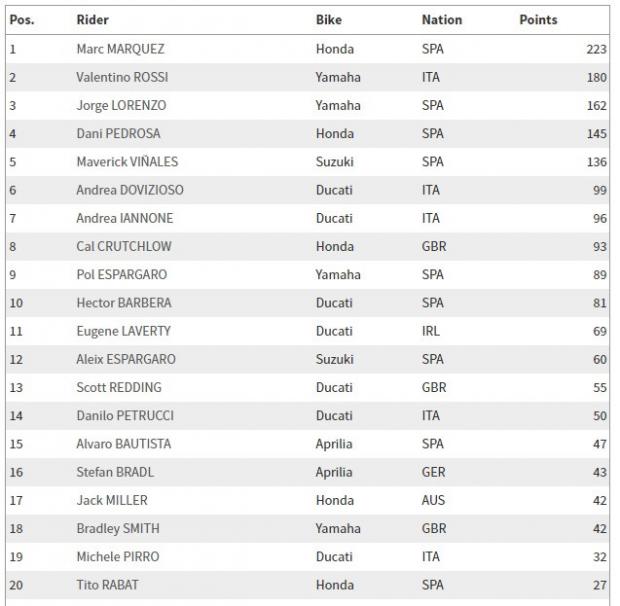The width and height of the screenshot is (620, 606).
Task: Open Marc MARQUEZ rider entry
Action: pos(120,49)
